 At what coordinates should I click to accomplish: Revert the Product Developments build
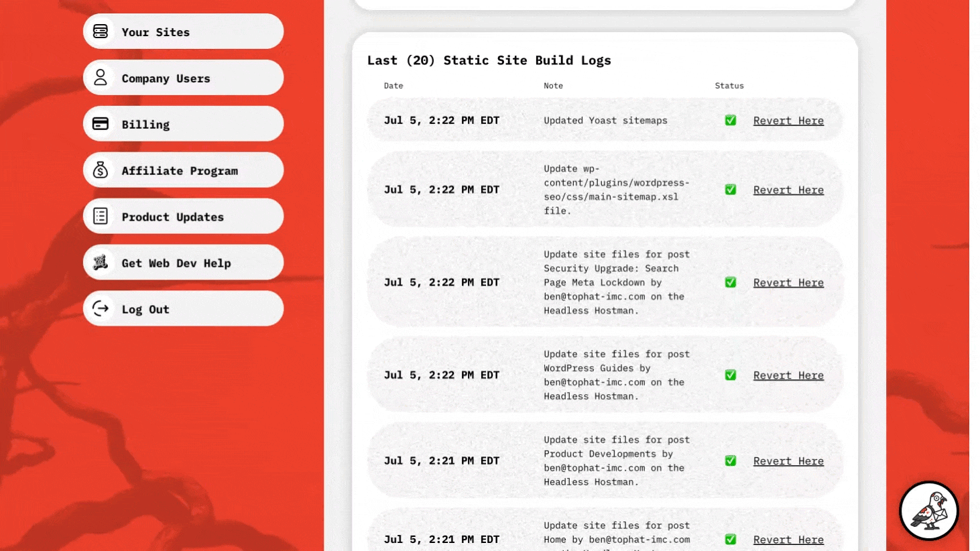[788, 461]
